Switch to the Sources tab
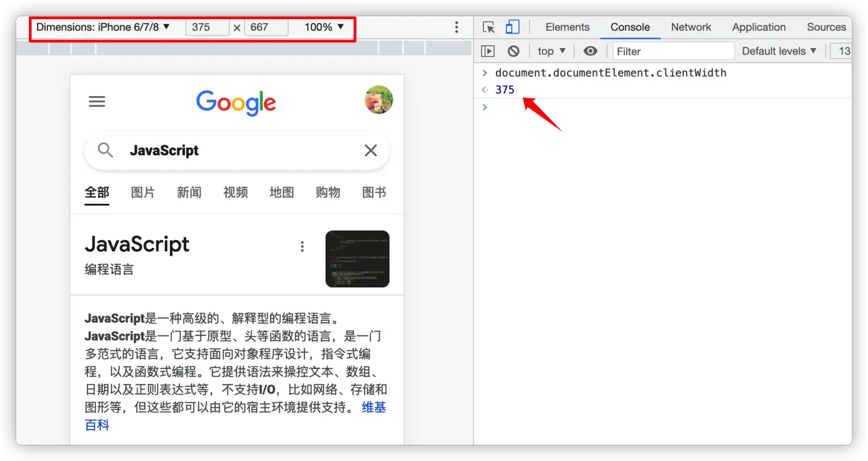 pyautogui.click(x=826, y=27)
